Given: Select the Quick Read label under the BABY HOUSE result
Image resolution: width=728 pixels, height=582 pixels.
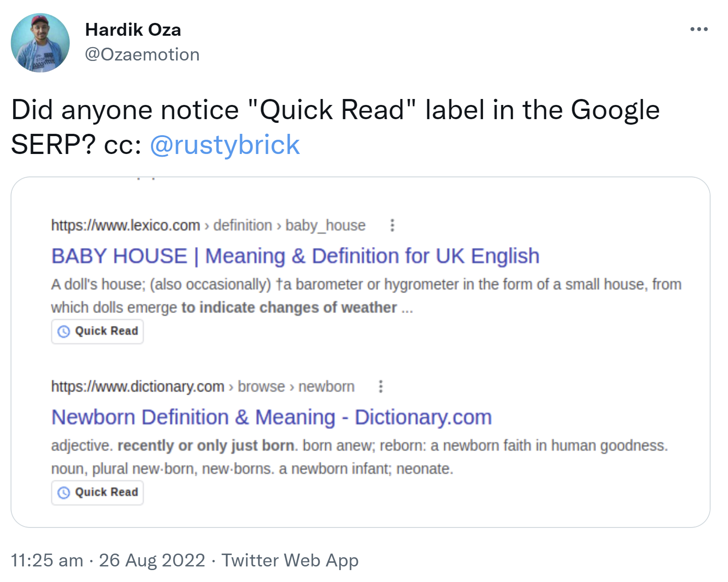Looking at the screenshot, I should (x=97, y=331).
